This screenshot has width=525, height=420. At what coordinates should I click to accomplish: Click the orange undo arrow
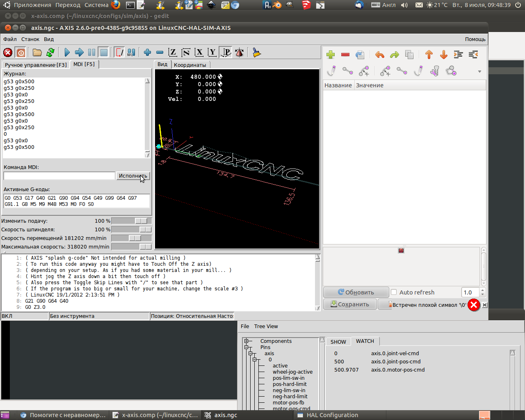[x=380, y=55]
